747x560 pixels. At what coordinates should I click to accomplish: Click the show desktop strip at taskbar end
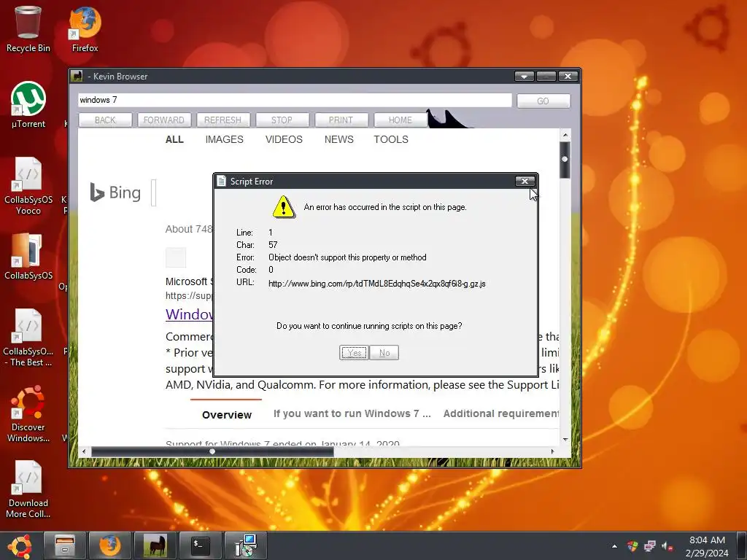point(741,546)
